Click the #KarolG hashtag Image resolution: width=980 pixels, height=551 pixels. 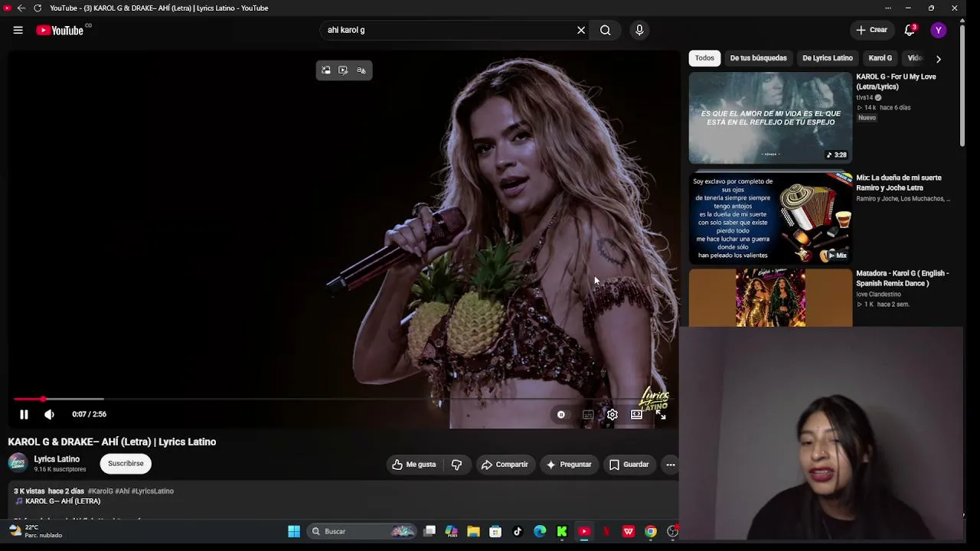coord(100,491)
